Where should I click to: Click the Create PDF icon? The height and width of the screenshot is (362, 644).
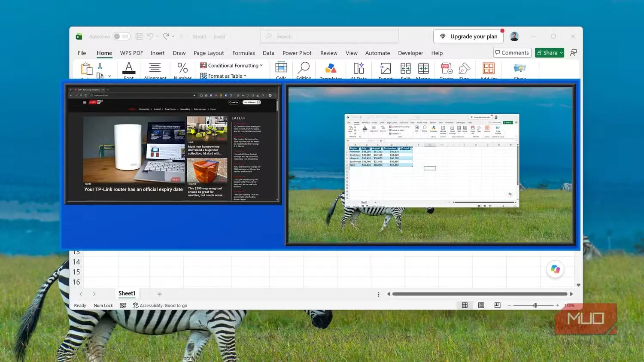tap(447, 68)
